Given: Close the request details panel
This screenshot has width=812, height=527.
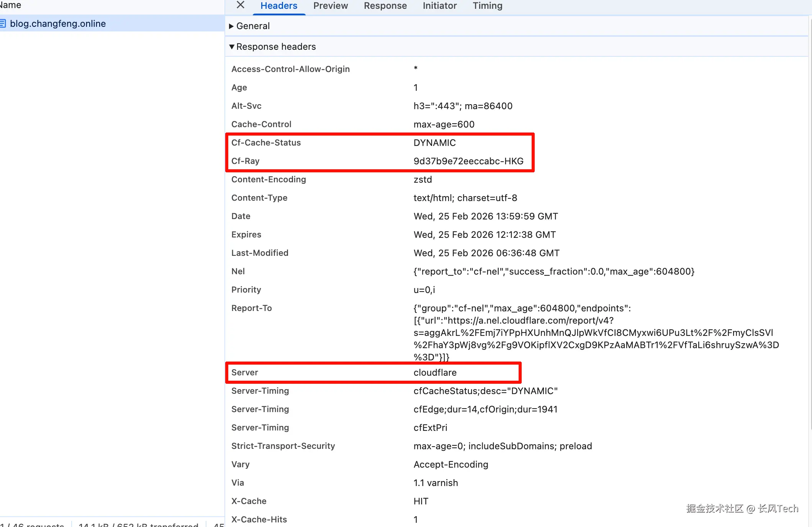Looking at the screenshot, I should click(x=241, y=5).
